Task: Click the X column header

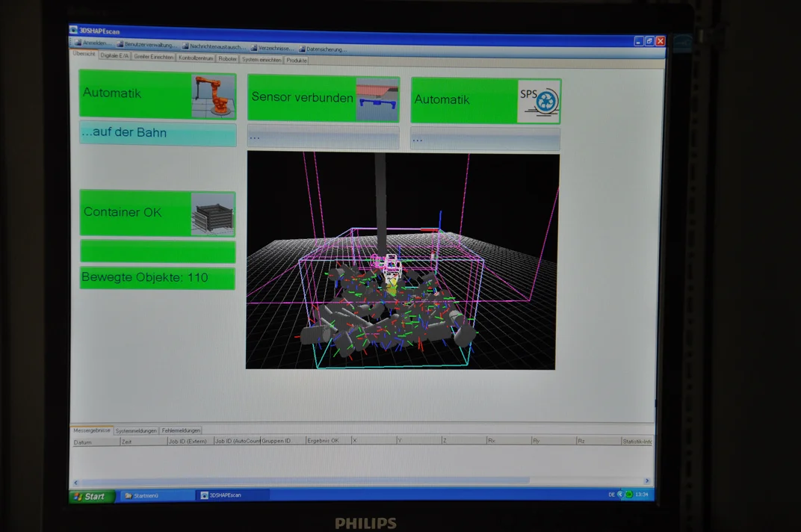Action: tap(374, 440)
